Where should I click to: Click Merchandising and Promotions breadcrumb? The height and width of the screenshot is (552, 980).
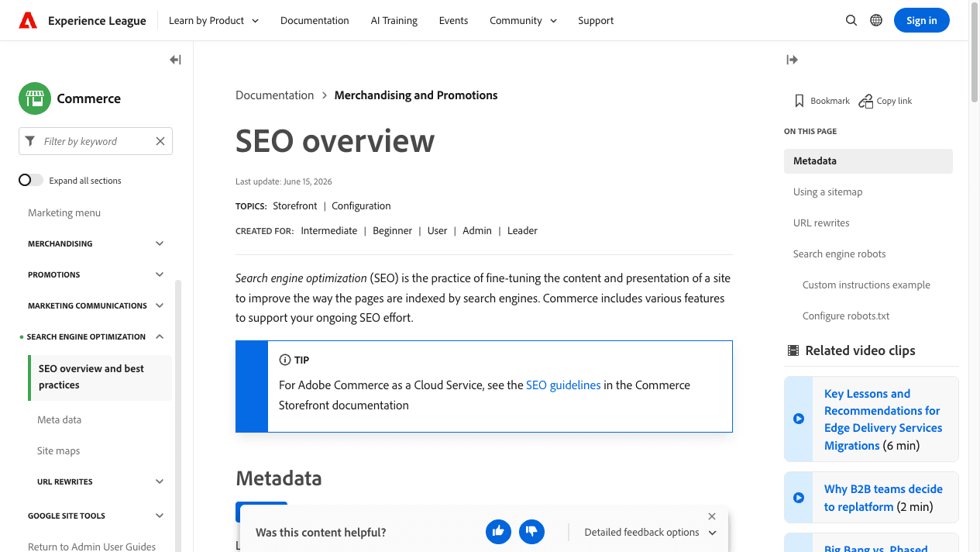click(x=416, y=95)
